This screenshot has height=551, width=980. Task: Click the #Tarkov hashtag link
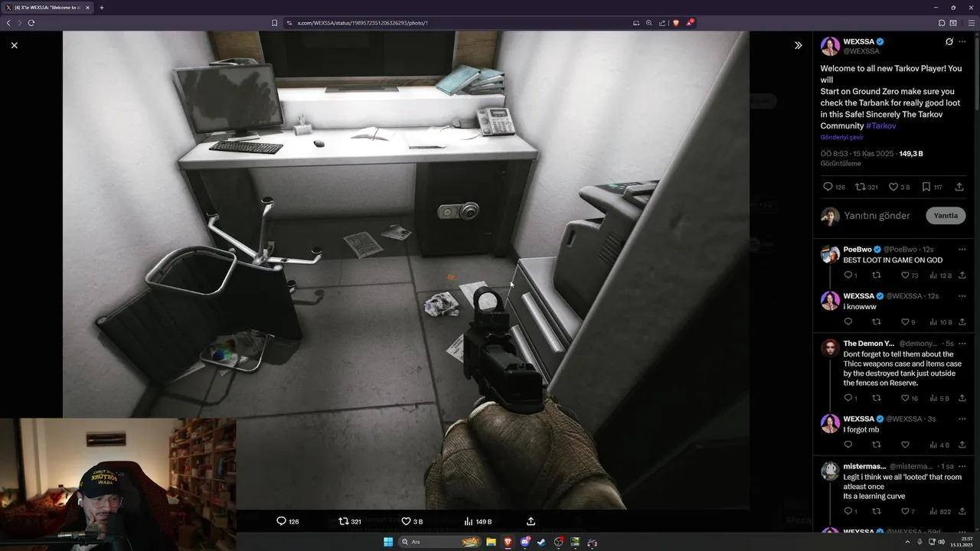[x=880, y=126]
